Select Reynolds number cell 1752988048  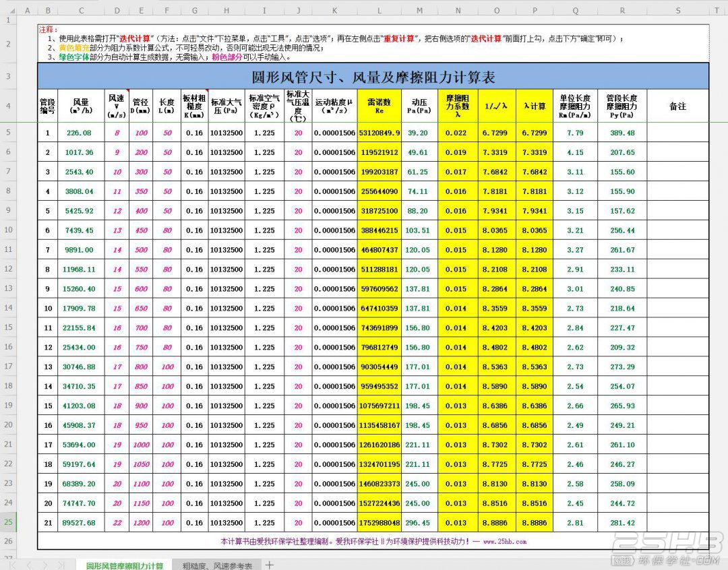[x=380, y=523]
